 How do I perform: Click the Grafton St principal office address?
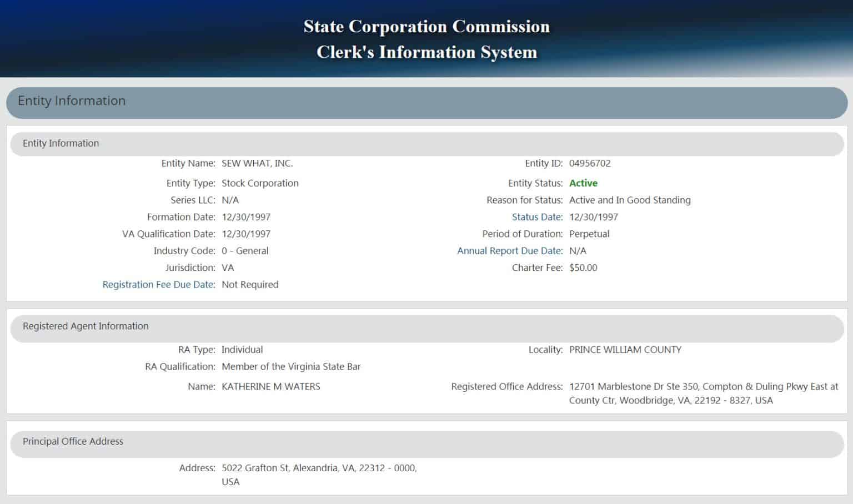click(319, 468)
